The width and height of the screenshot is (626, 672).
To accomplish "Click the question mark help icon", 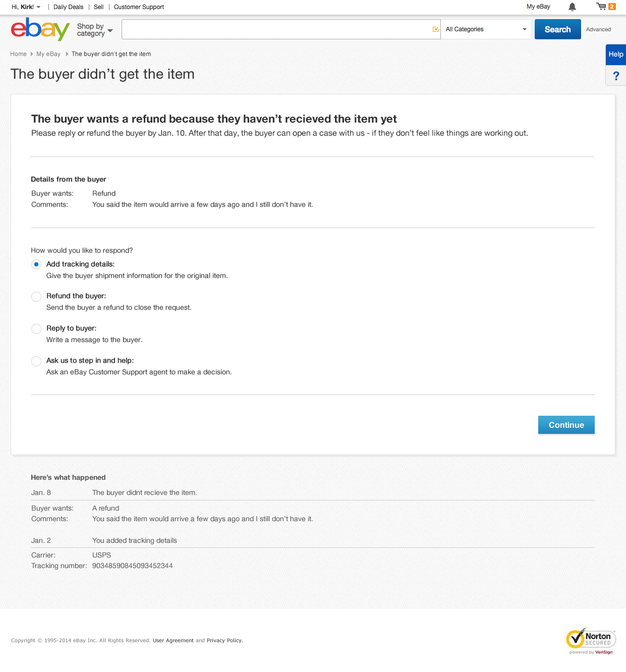I will 616,76.
